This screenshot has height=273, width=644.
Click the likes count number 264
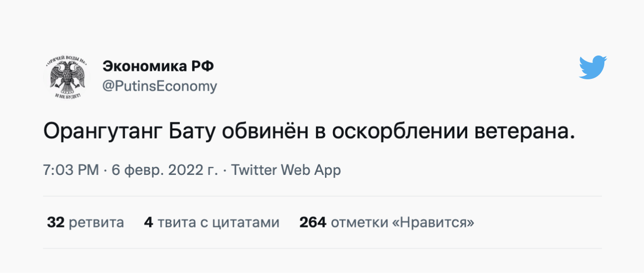click(313, 222)
